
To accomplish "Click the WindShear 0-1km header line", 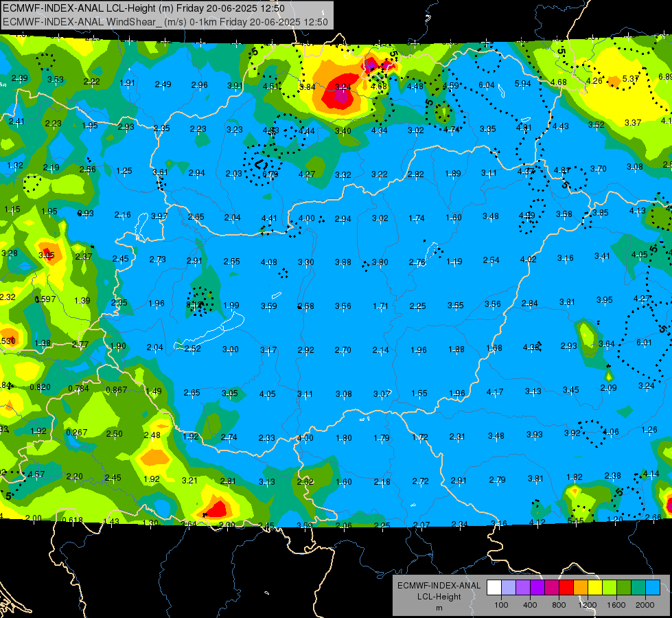I will pyautogui.click(x=165, y=22).
